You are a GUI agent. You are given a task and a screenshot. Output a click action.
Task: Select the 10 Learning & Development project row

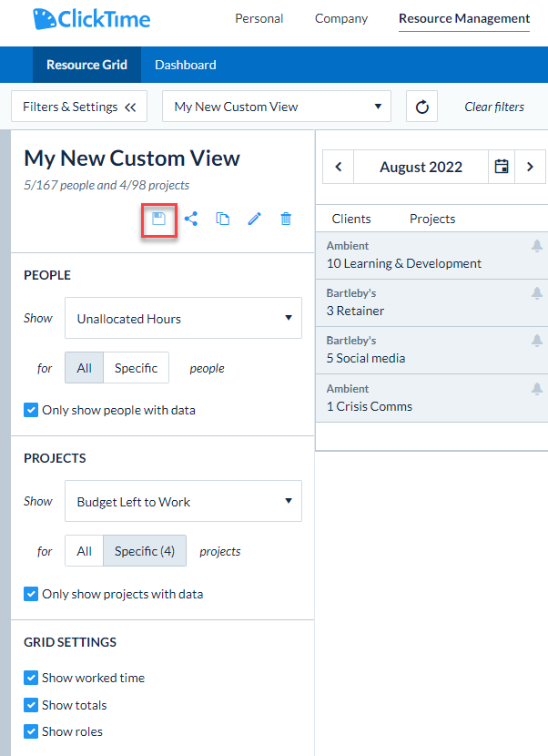pos(431,256)
